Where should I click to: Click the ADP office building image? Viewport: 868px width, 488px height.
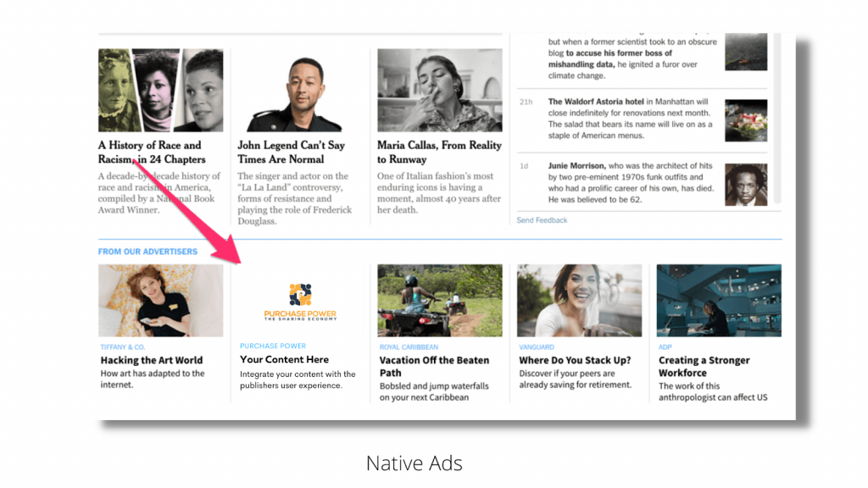coord(719,301)
